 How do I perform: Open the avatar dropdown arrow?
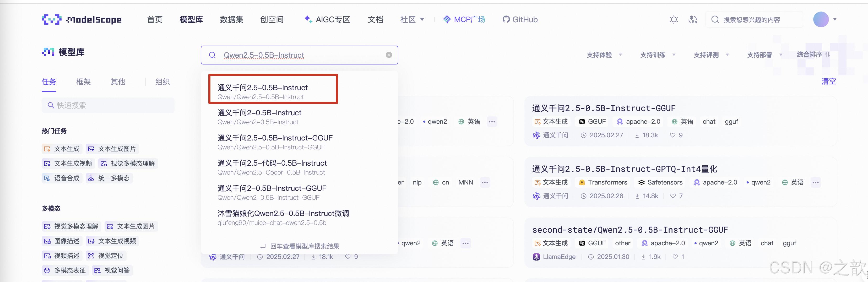[835, 20]
